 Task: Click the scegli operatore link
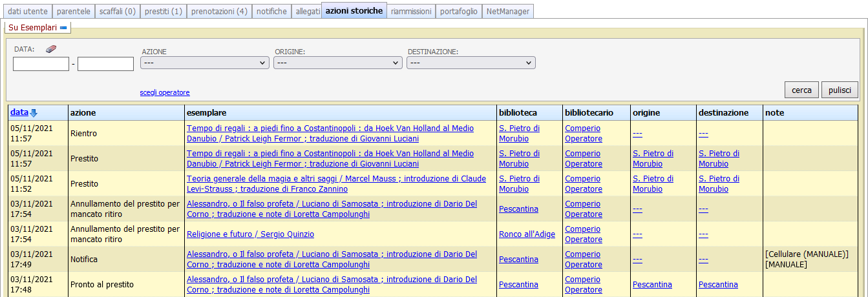click(165, 93)
